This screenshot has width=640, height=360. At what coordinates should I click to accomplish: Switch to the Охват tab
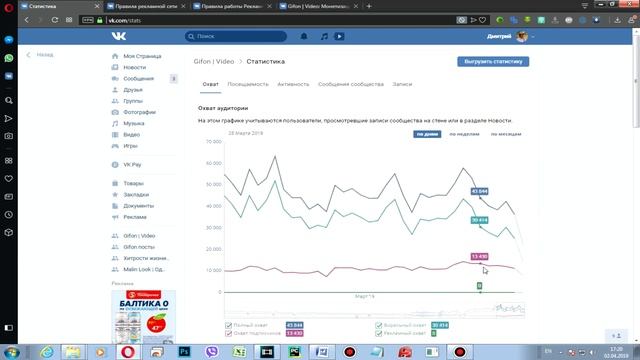point(211,84)
